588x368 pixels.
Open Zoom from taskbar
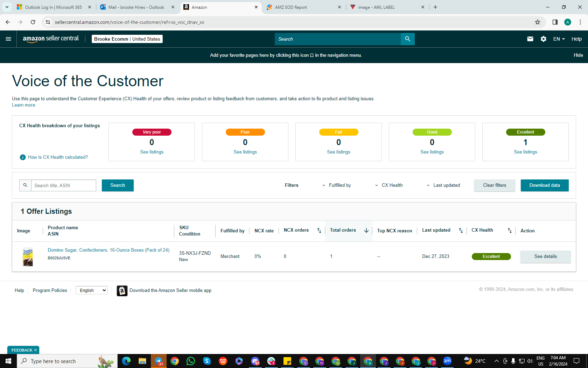click(447, 361)
